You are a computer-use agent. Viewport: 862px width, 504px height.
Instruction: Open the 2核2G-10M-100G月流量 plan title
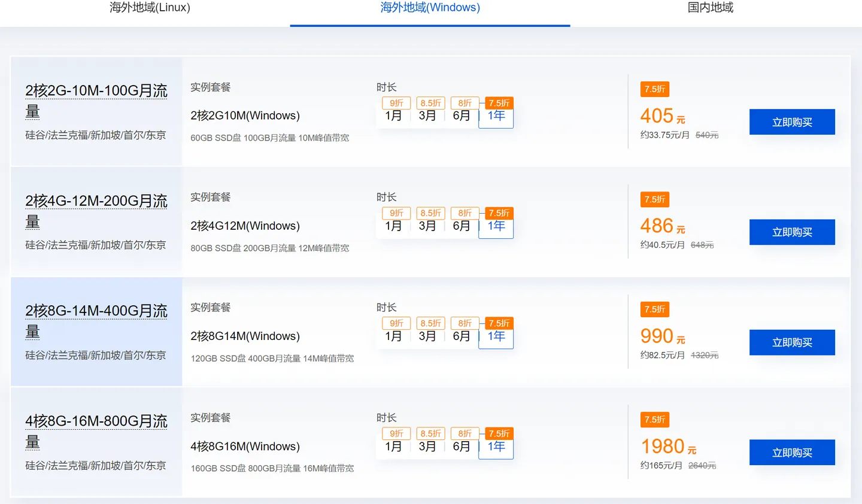tap(96, 101)
